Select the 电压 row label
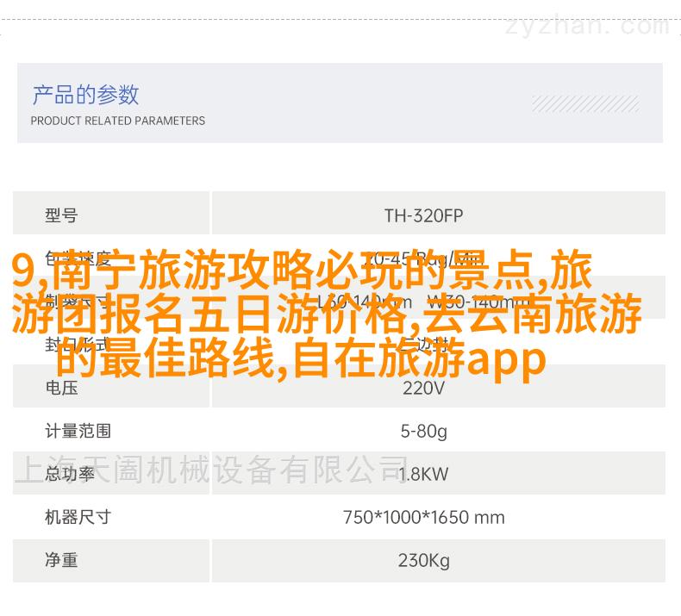This screenshot has height=616, width=681. (x=61, y=388)
